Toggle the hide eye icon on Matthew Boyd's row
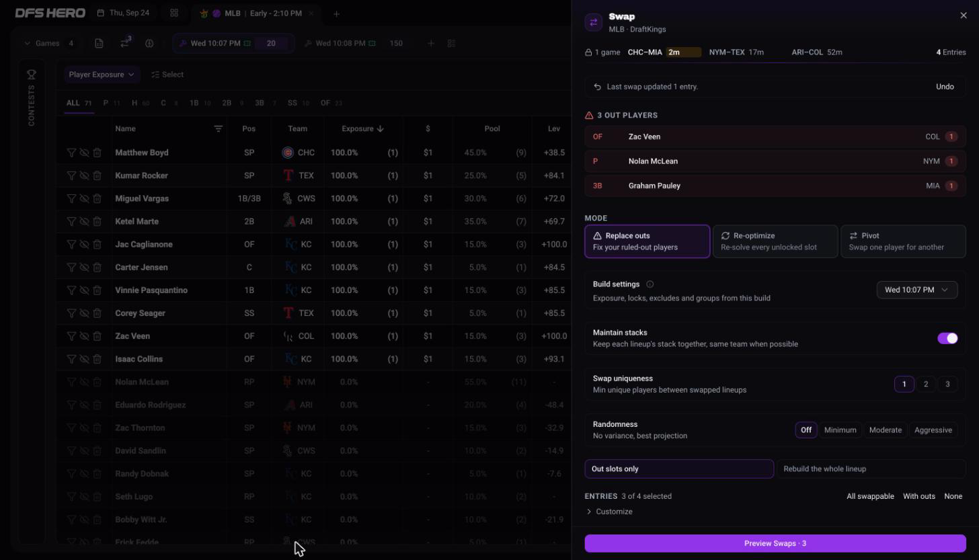The image size is (979, 560). point(84,153)
